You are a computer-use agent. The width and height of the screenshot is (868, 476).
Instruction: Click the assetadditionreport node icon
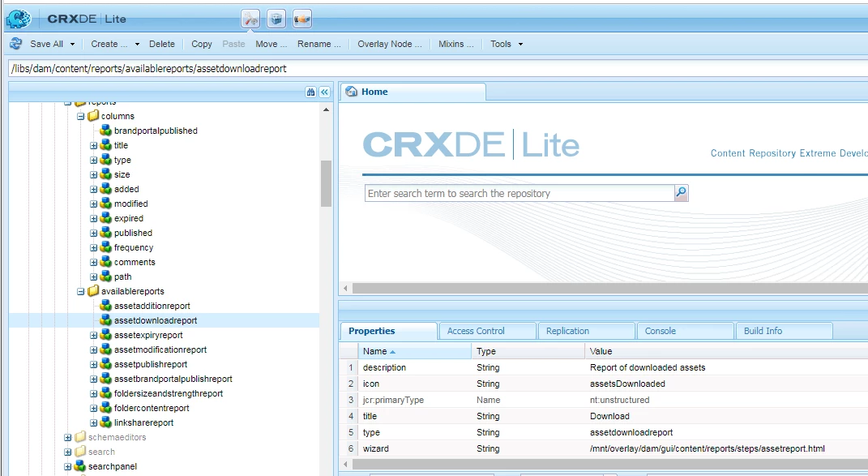(105, 306)
